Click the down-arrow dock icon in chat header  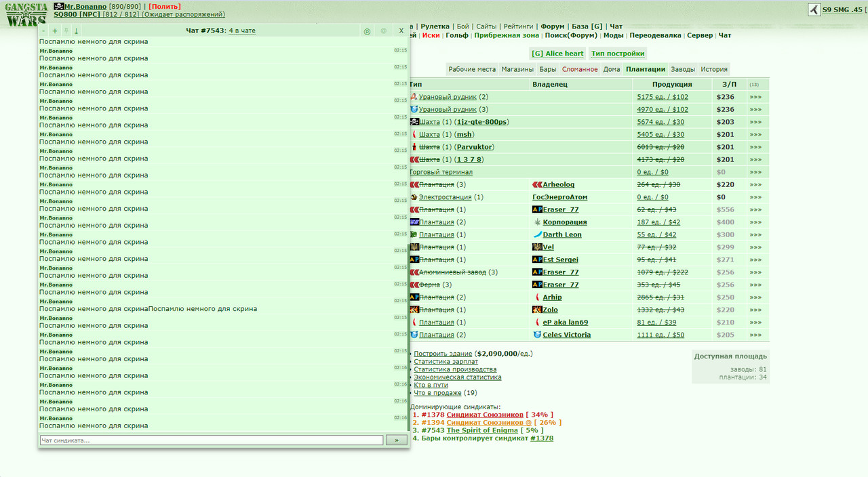pyautogui.click(x=76, y=31)
